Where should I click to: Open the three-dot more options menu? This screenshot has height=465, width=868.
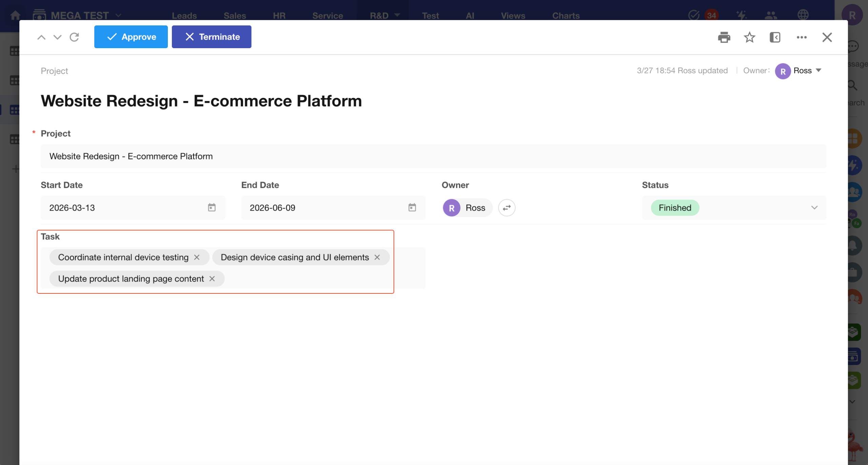click(x=802, y=37)
